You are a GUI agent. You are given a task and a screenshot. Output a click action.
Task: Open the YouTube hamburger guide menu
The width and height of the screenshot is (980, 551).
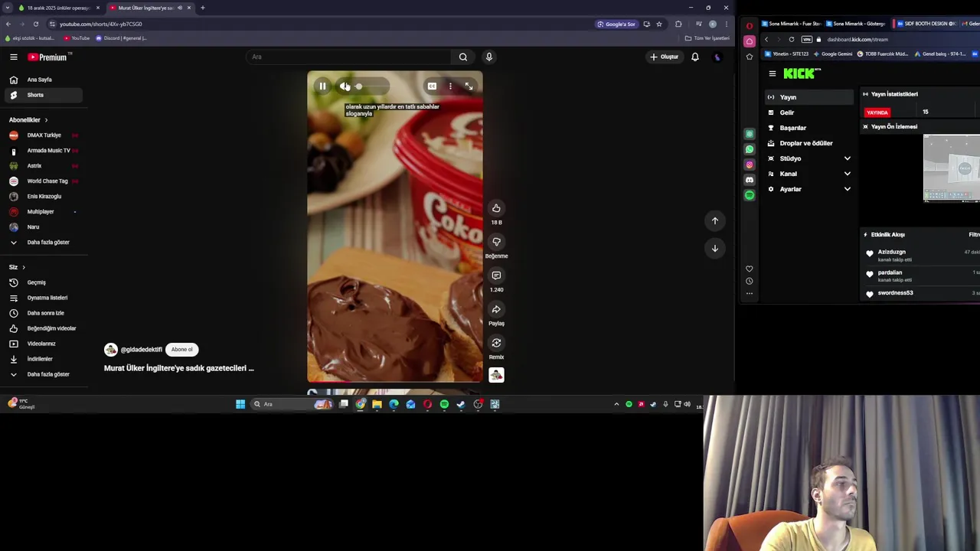point(13,57)
